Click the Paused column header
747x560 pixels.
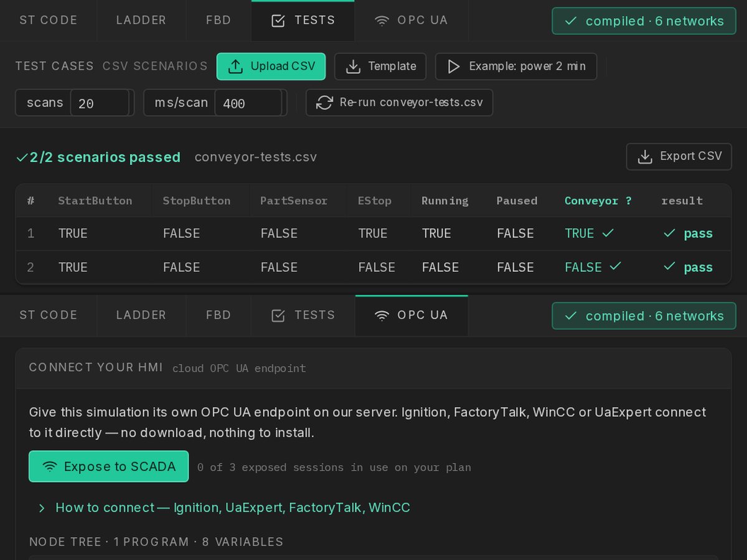517,200
